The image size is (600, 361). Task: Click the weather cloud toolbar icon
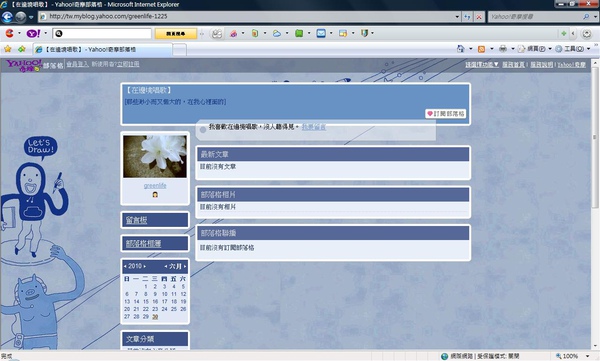[x=277, y=34]
